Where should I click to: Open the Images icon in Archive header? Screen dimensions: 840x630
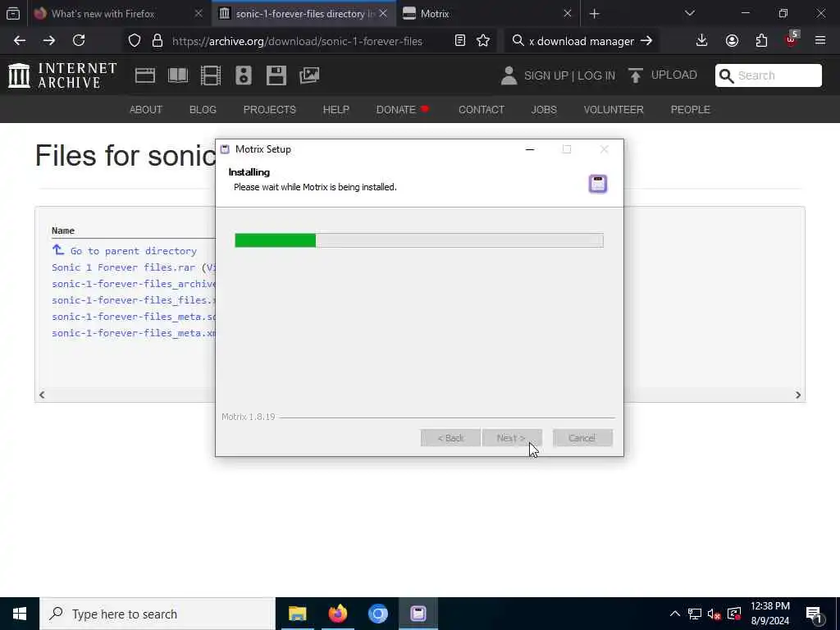click(309, 75)
